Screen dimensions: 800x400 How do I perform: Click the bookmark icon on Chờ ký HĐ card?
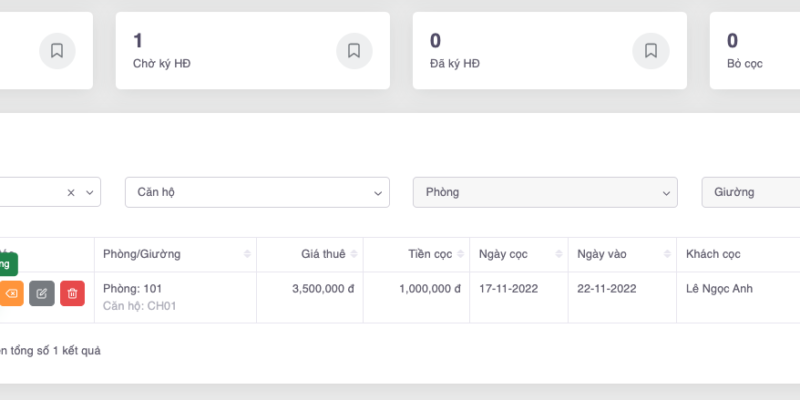pos(354,51)
